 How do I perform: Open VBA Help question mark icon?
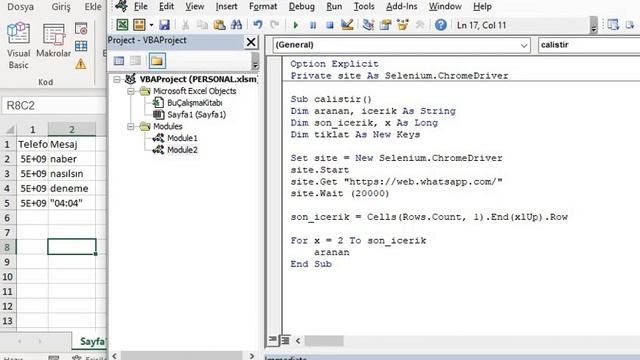coord(440,25)
